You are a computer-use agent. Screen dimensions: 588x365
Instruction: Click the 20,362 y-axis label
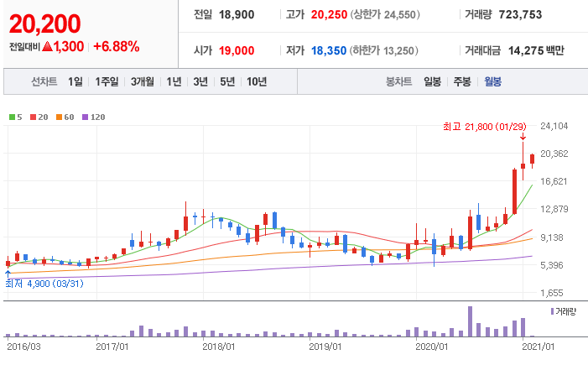(x=554, y=154)
